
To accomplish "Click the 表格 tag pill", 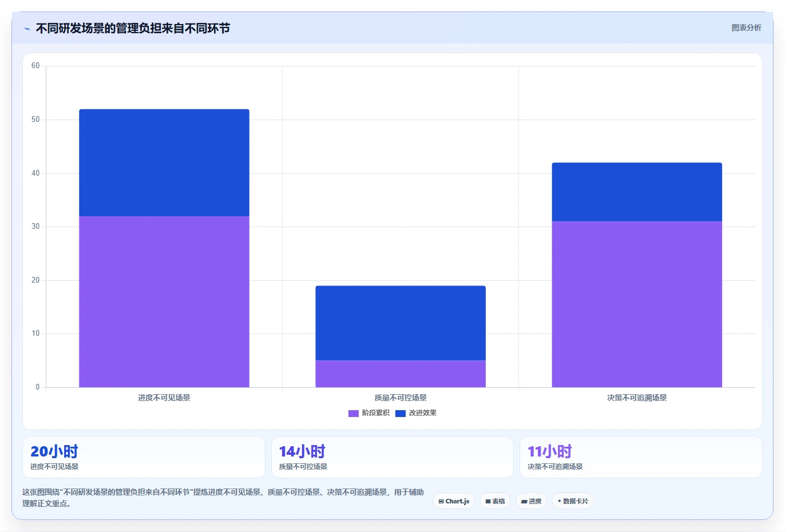I will point(495,501).
